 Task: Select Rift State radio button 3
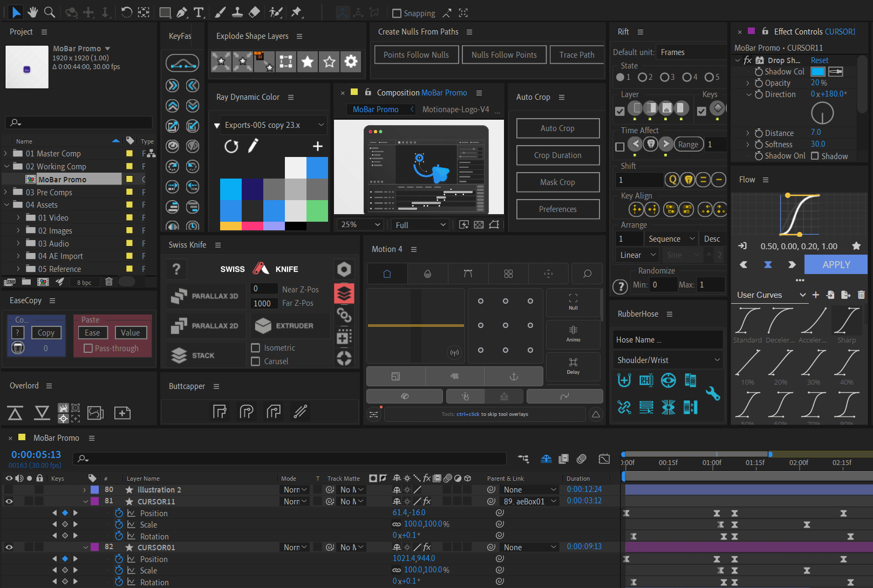click(x=664, y=77)
